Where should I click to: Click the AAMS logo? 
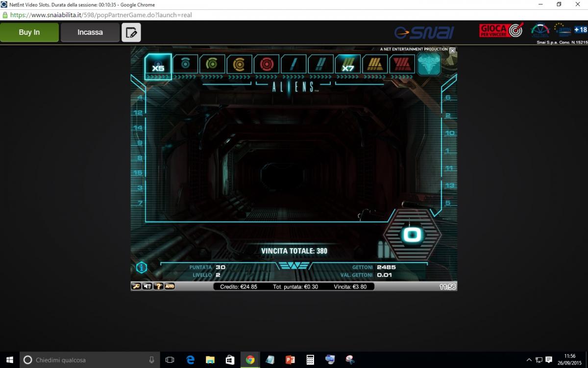pos(563,30)
